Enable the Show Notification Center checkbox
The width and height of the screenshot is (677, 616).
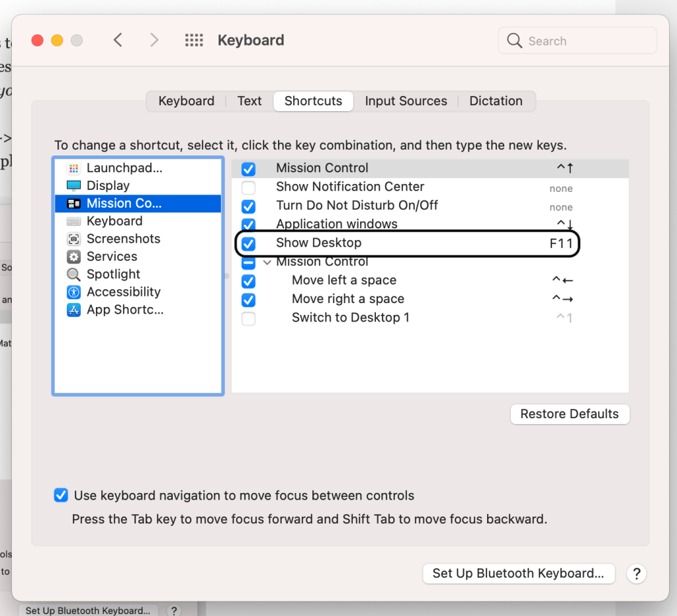(x=248, y=187)
